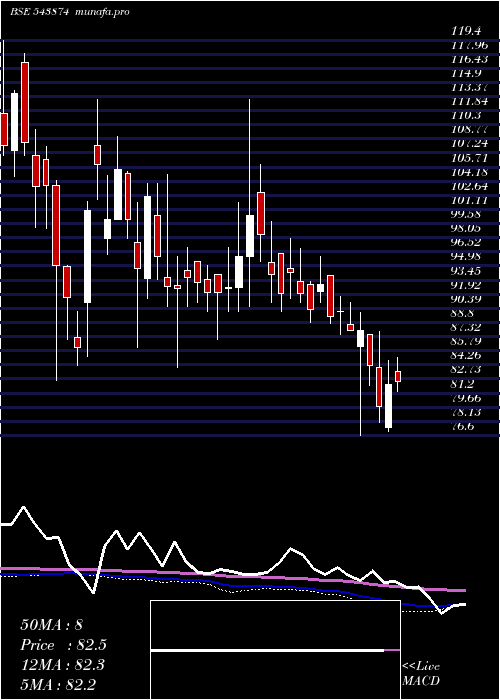The width and height of the screenshot is (500, 700).
Task: Click the 76.6 bottom price axis label
Action: tap(462, 426)
